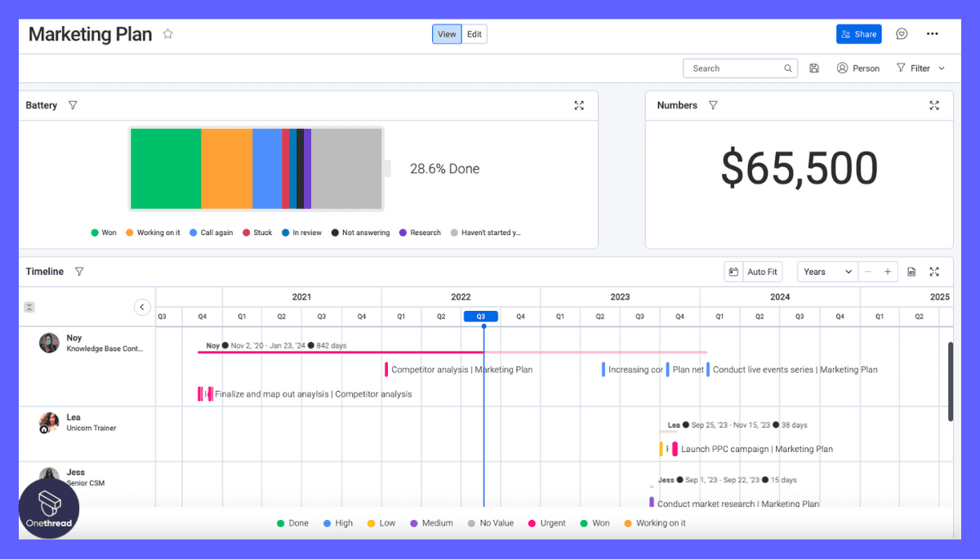Click the filter icon next to Timeline
Viewport: 980px width, 559px height.
click(79, 271)
